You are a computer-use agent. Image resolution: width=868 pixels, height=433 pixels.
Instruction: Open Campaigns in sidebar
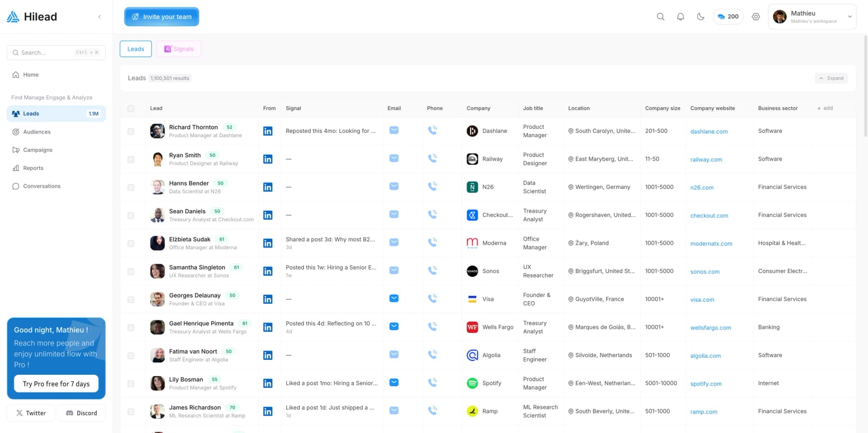click(x=56, y=150)
